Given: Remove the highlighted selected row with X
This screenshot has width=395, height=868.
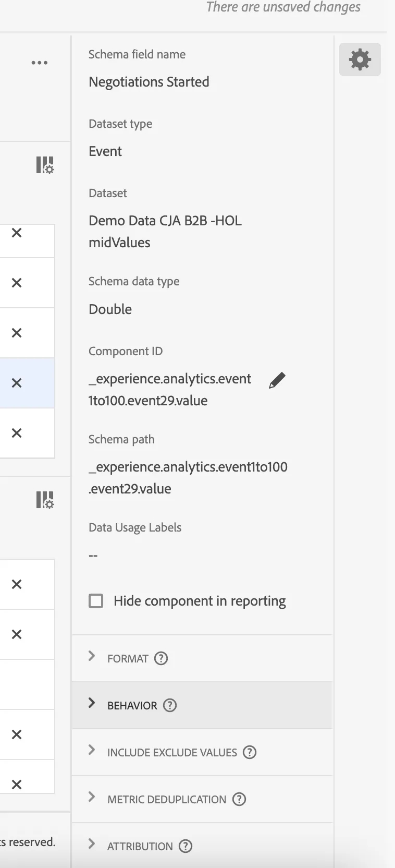Looking at the screenshot, I should 17,383.
